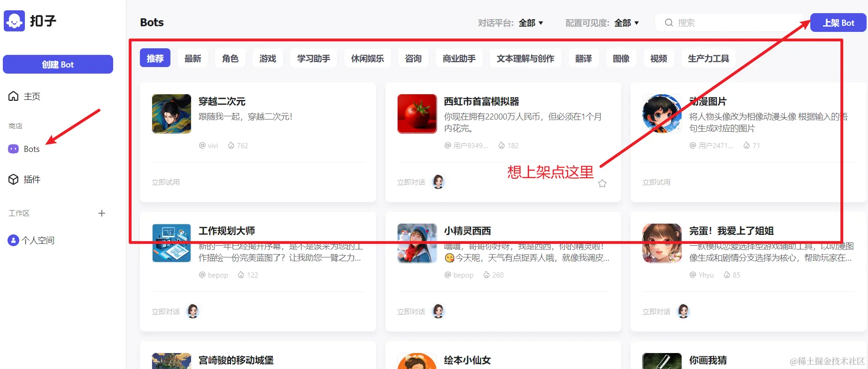Open the 小精灵西西 bot title
The width and height of the screenshot is (868, 369).
468,231
